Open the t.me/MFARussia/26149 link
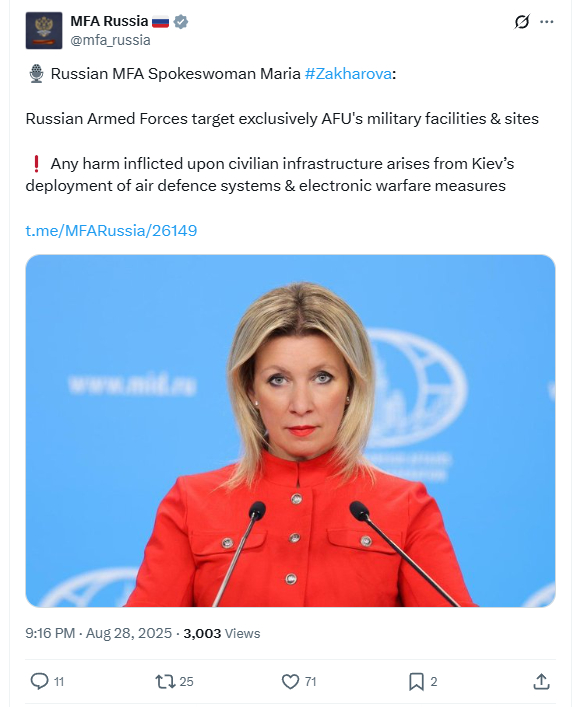The width and height of the screenshot is (572, 707). pos(111,230)
